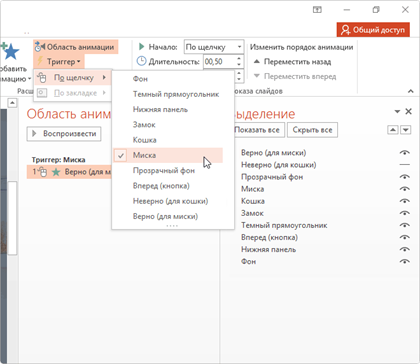This screenshot has width=420, height=364.
Task: Select 'Темный прямоугольник' in selection pane
Action: [284, 225]
